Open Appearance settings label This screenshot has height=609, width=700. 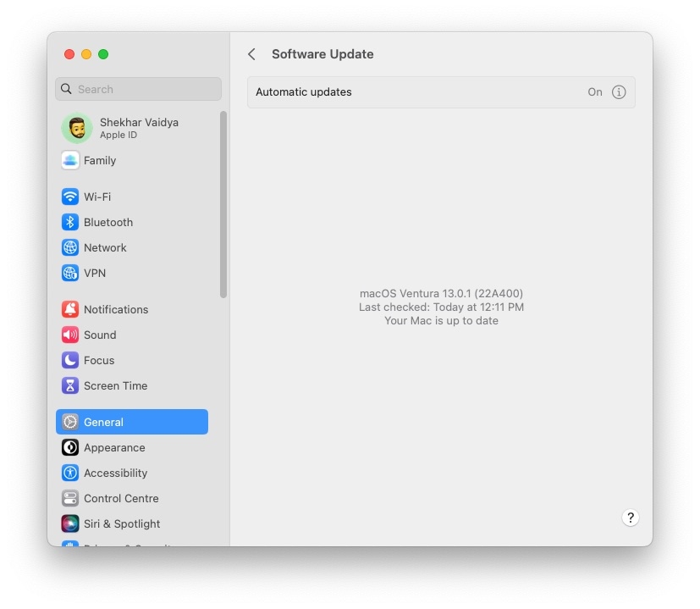[x=114, y=447]
